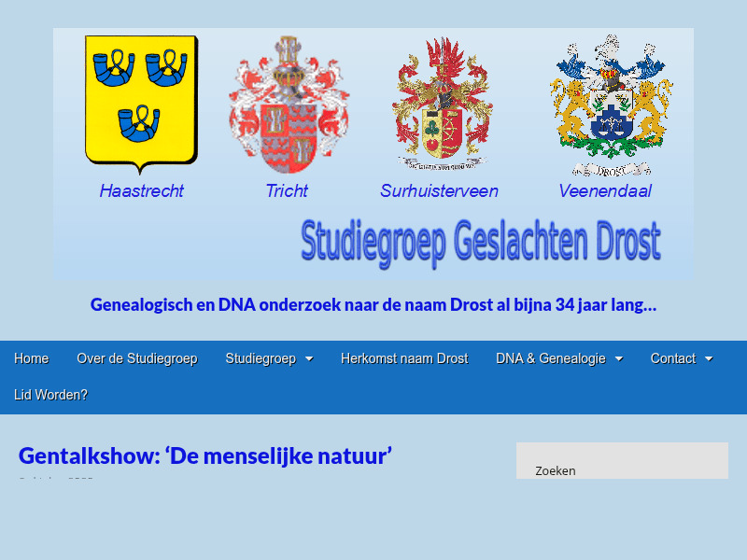Click Over de Studiegroep menu item

click(137, 358)
